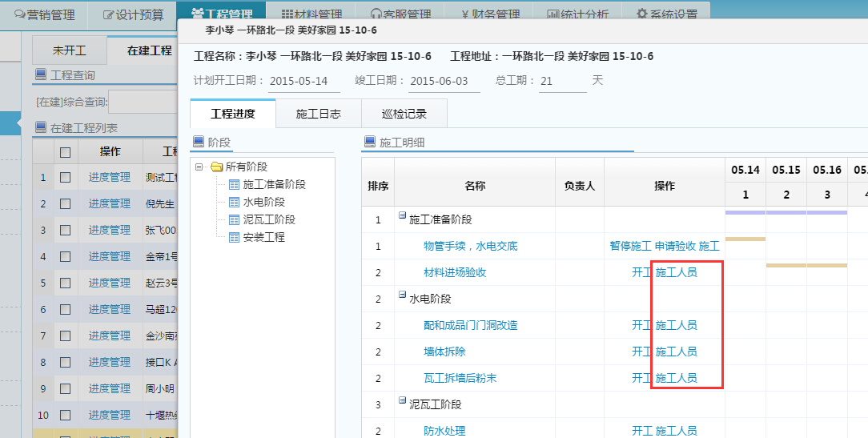Viewport: 868px width, 438px height.
Task: Collapse the 施工准备阶段 group in table
Action: point(402,216)
